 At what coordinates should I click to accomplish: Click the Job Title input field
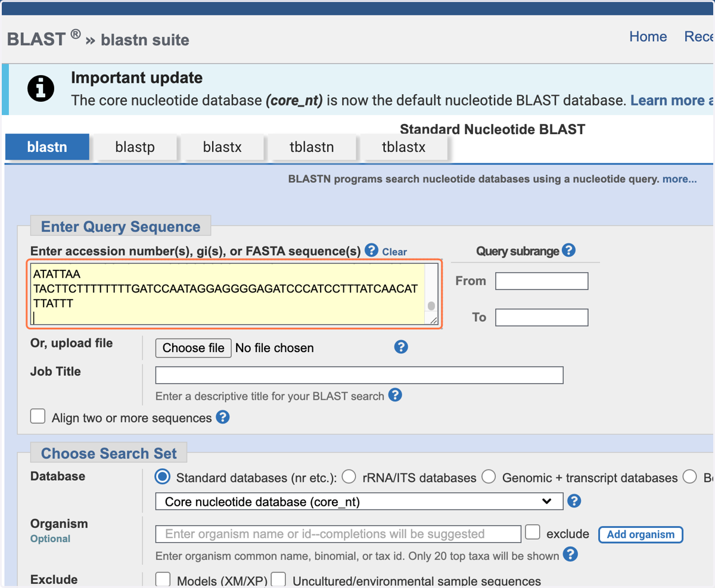(359, 375)
